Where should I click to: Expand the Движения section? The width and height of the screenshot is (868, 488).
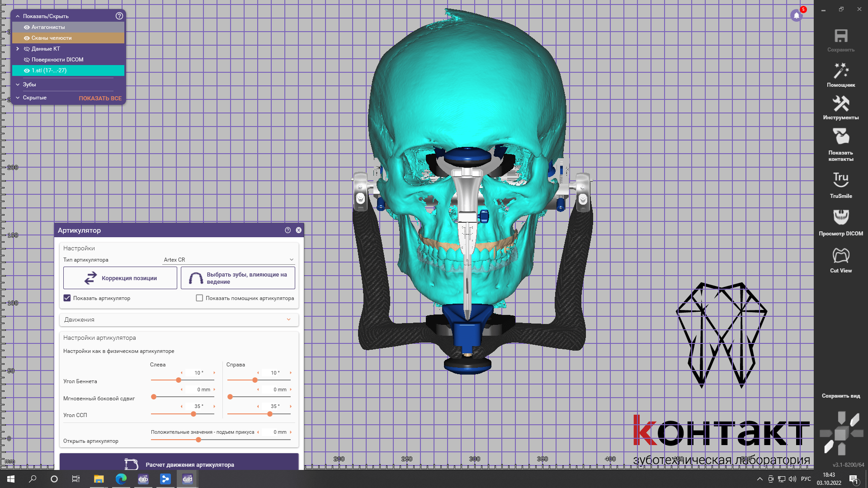click(179, 319)
